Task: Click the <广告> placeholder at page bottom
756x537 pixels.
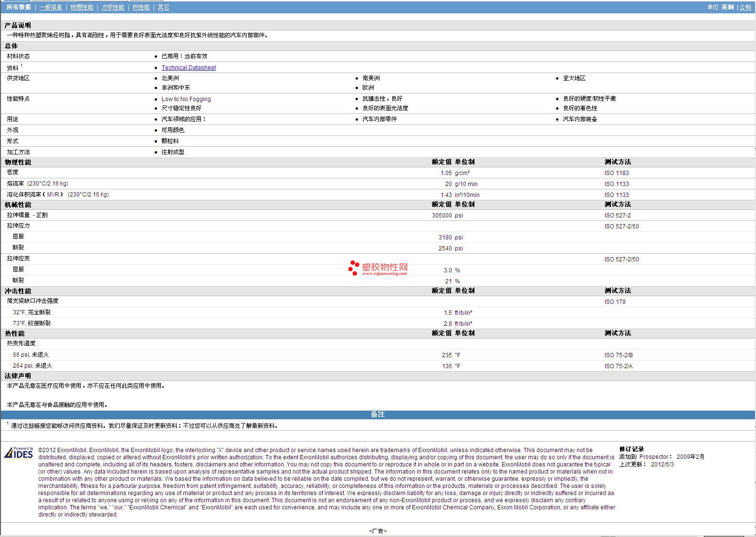Action: 378,531
